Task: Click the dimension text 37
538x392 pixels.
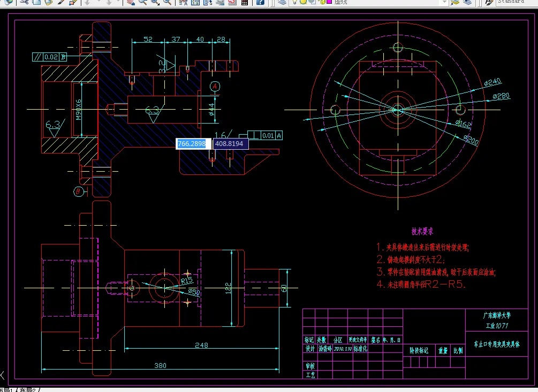Action: pyautogui.click(x=176, y=40)
